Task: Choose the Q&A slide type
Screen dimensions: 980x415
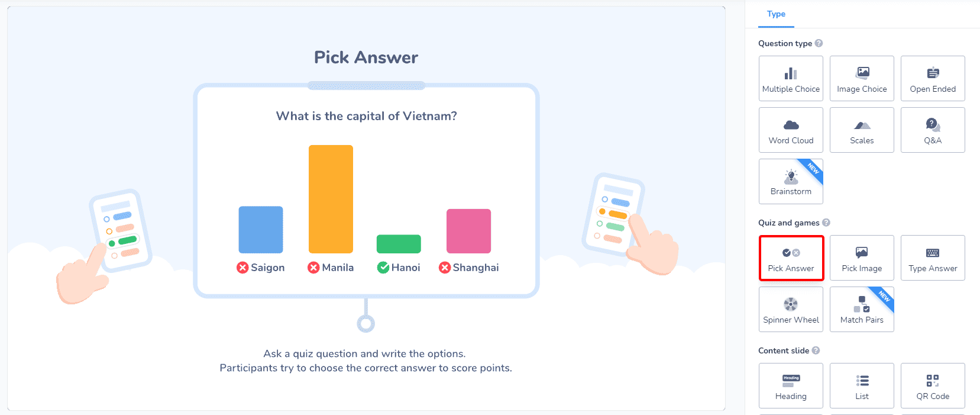Action: [x=933, y=130]
